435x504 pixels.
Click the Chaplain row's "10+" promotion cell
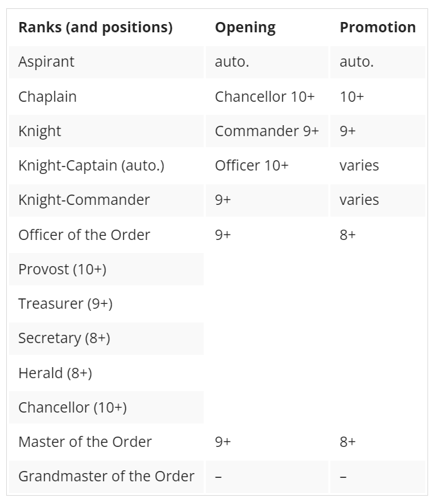coord(352,97)
